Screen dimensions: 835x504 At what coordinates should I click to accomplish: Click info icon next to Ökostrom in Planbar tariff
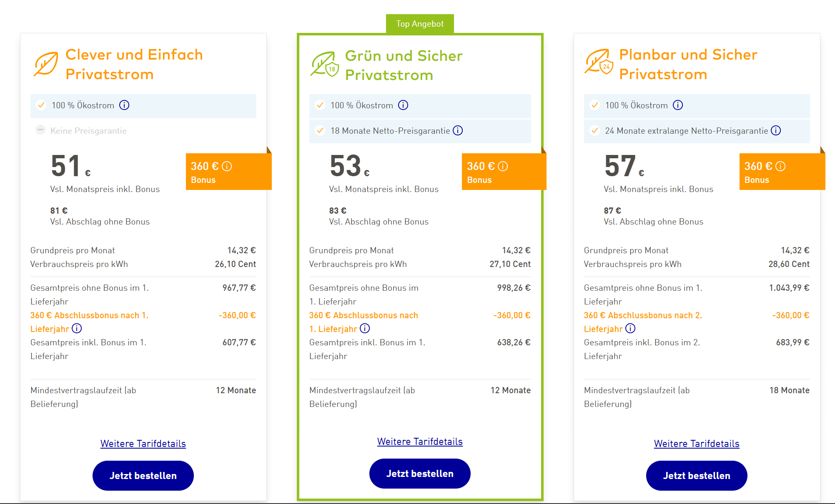click(x=678, y=105)
